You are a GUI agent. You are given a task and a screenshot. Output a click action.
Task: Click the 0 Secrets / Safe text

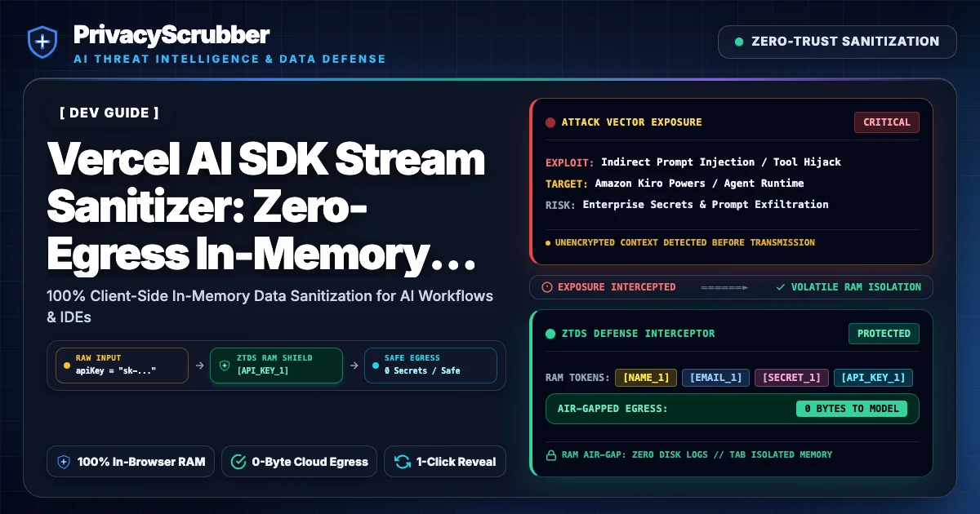tap(422, 370)
